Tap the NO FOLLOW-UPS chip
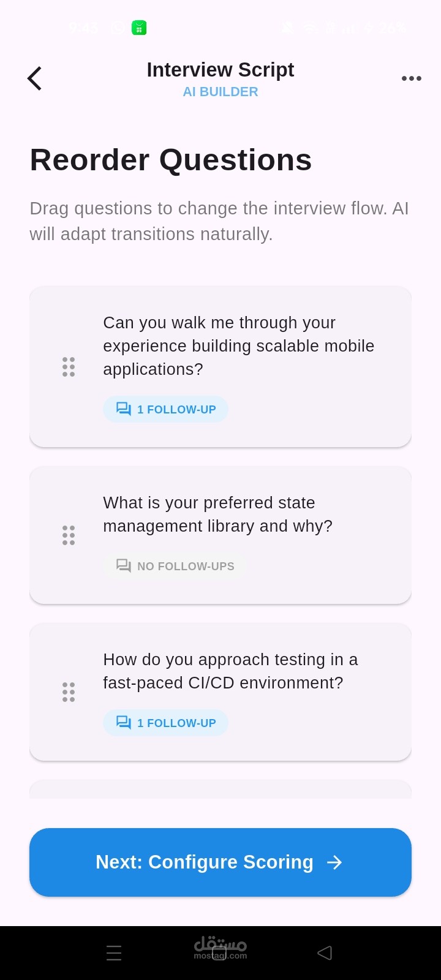 175,566
